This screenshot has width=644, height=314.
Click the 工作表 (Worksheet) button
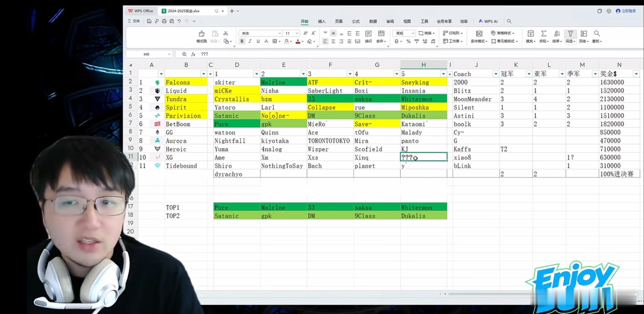pos(453,41)
